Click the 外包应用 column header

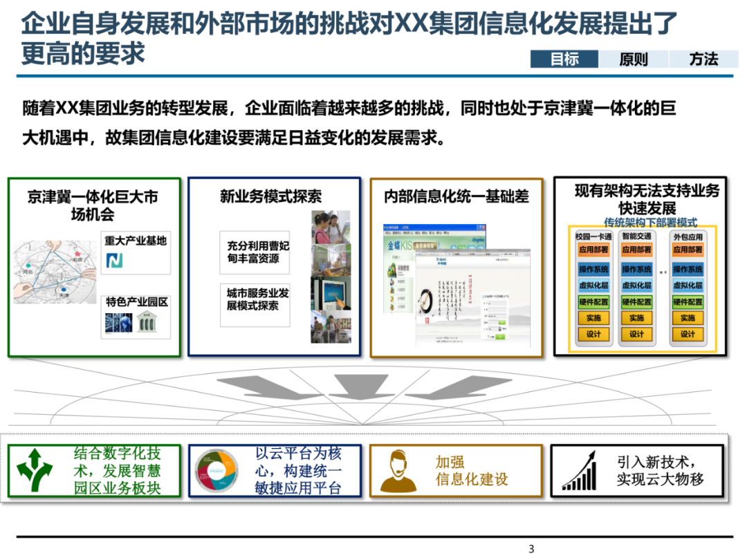[x=688, y=236]
